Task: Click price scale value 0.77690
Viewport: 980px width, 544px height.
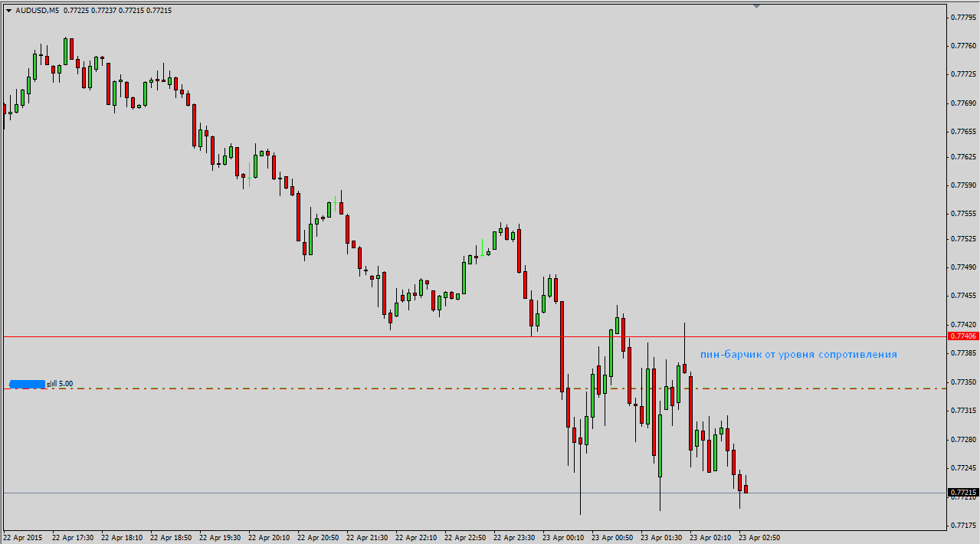Action: point(963,103)
